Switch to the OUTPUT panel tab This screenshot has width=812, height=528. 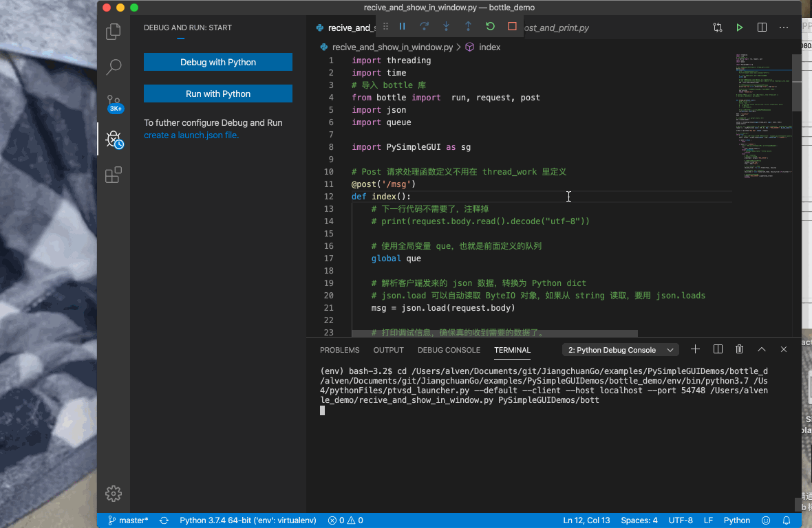[x=388, y=350]
